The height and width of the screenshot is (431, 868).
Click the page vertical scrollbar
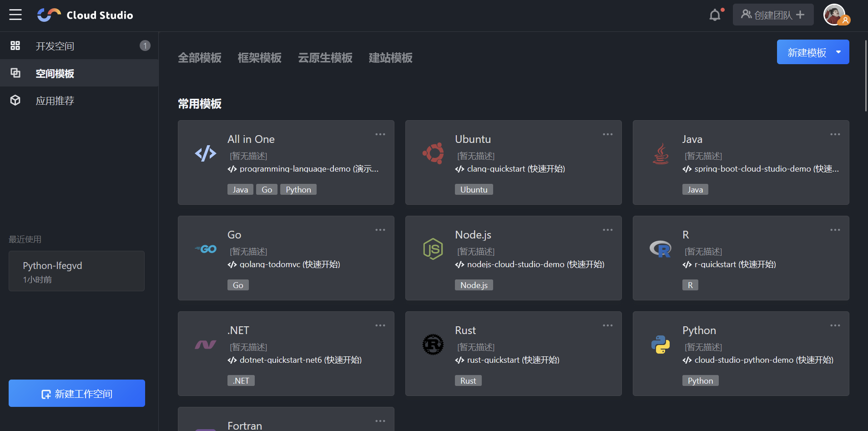(x=866, y=76)
